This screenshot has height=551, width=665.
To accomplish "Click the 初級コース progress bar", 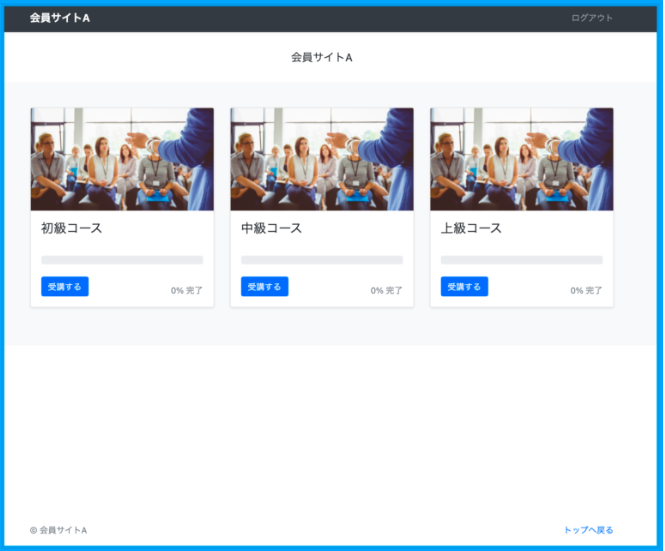I will click(x=122, y=260).
